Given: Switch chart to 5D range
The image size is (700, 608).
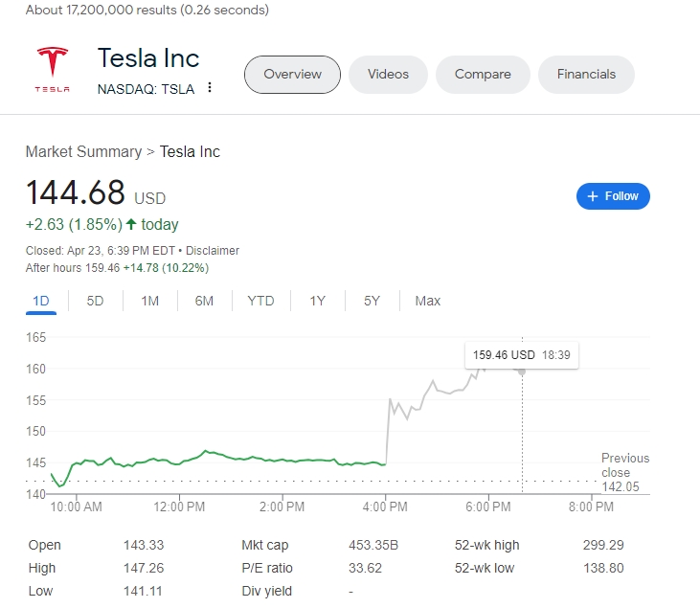Looking at the screenshot, I should [x=95, y=301].
